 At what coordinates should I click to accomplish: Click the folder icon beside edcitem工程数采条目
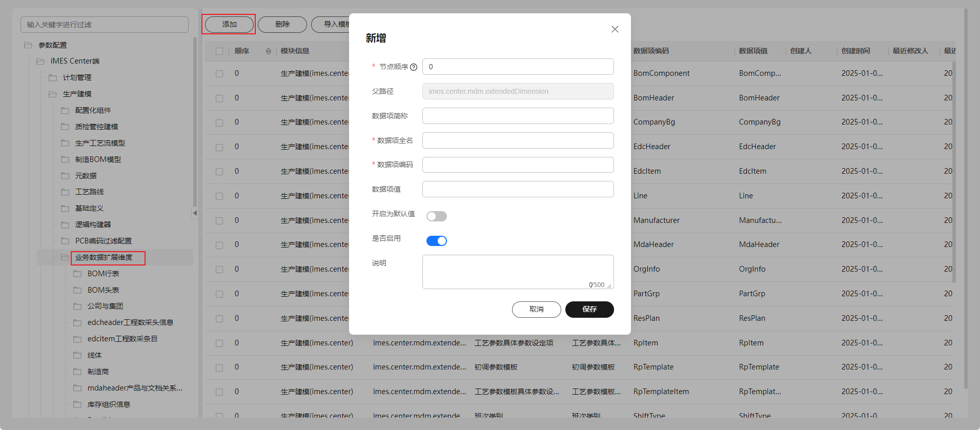pyautogui.click(x=77, y=339)
